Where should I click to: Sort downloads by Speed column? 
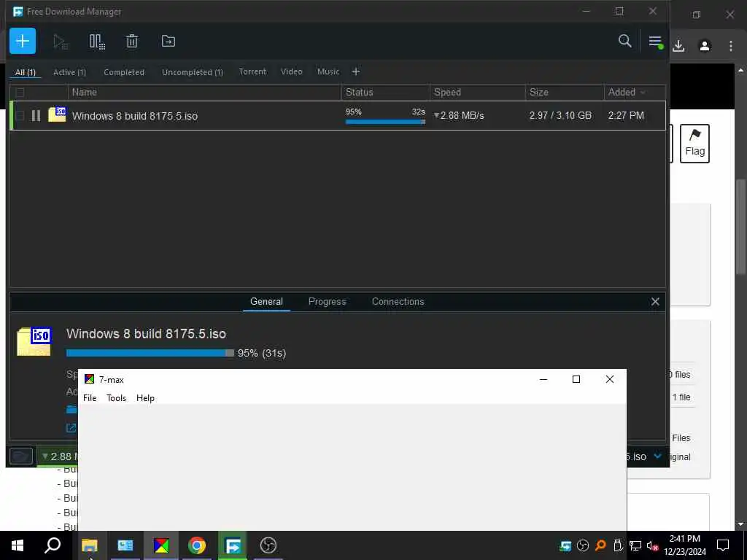pyautogui.click(x=477, y=93)
